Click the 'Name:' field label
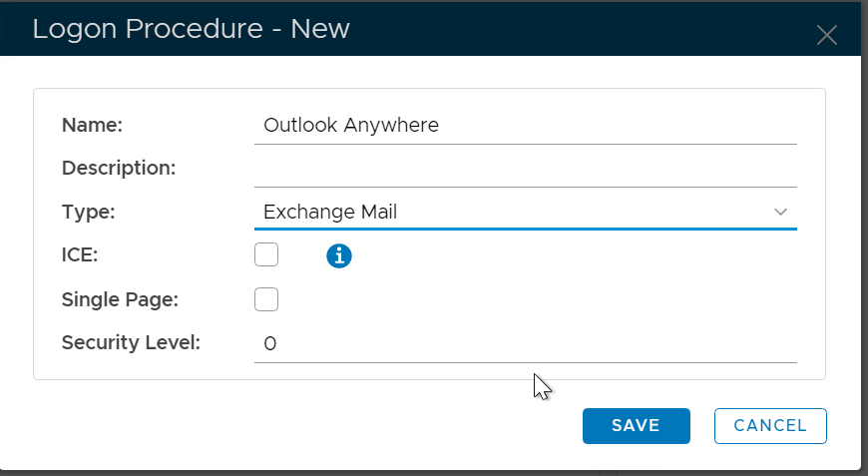The height and width of the screenshot is (476, 868). (x=92, y=125)
